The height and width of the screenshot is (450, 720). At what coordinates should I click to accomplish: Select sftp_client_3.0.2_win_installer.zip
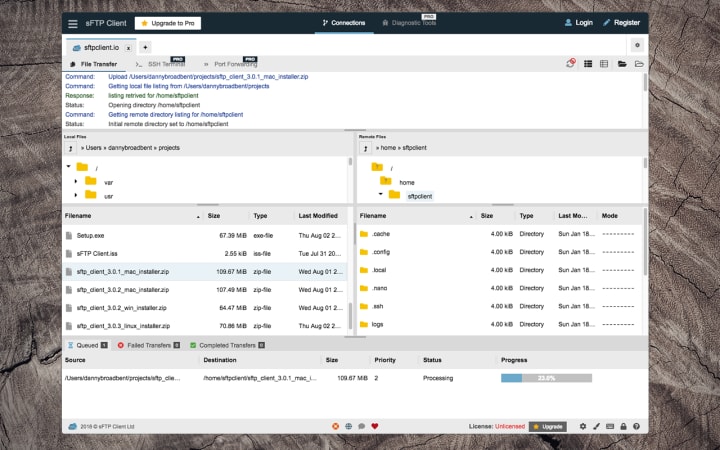coord(205,308)
